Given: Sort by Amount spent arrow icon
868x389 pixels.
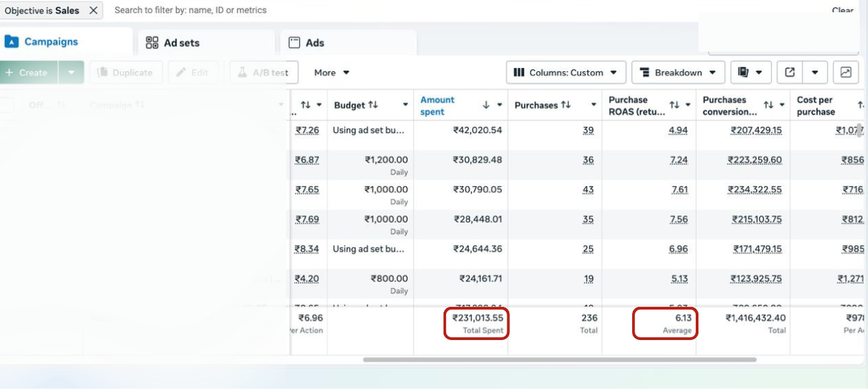Looking at the screenshot, I should 486,105.
